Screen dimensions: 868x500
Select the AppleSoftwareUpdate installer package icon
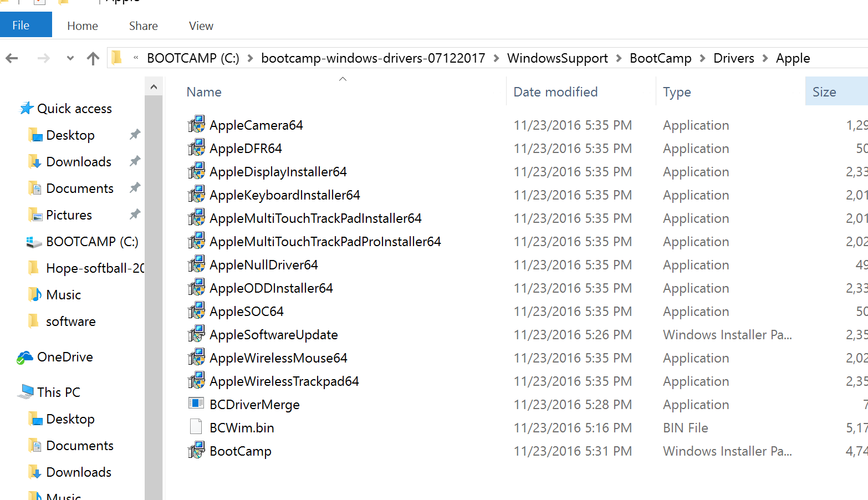196,334
